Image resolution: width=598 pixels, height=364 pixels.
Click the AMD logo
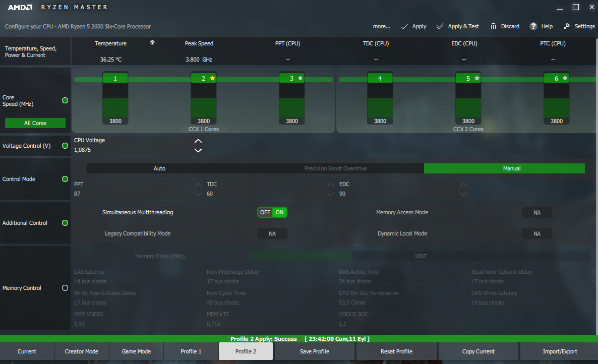point(20,7)
